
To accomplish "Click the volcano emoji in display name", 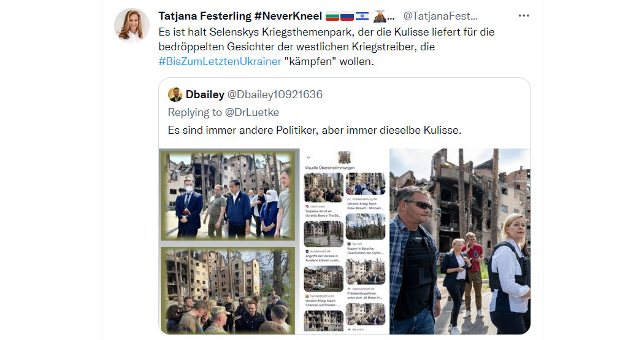I will [x=380, y=16].
